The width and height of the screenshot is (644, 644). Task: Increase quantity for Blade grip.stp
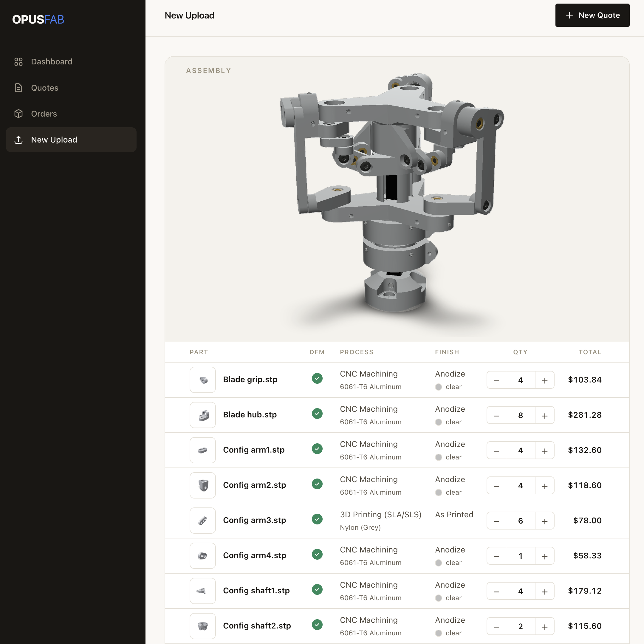coord(545,380)
